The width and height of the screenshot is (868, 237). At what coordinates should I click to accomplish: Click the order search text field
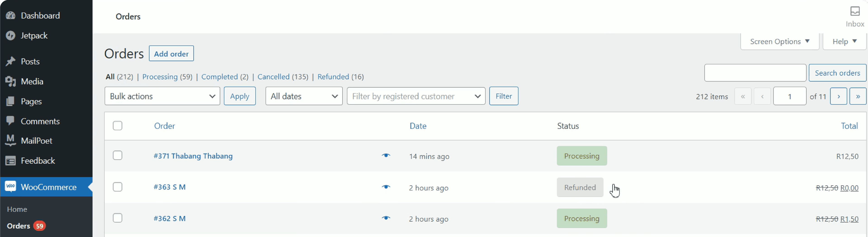[755, 73]
